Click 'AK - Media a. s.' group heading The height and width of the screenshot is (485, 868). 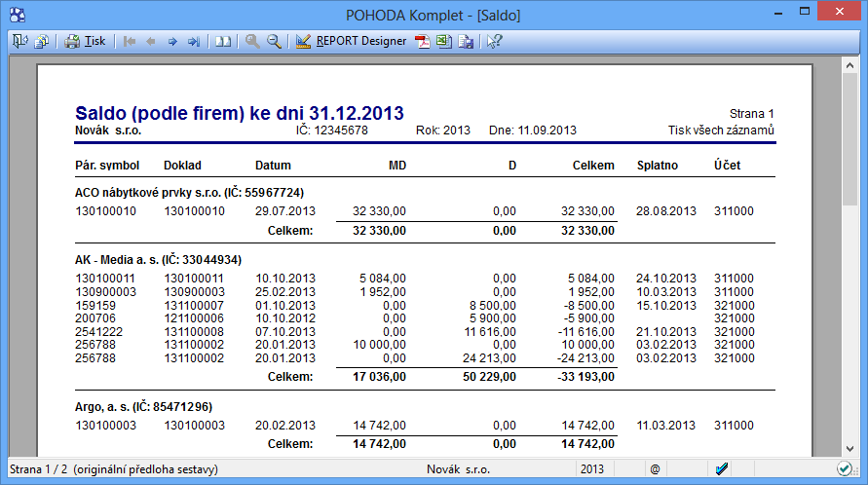point(159,260)
